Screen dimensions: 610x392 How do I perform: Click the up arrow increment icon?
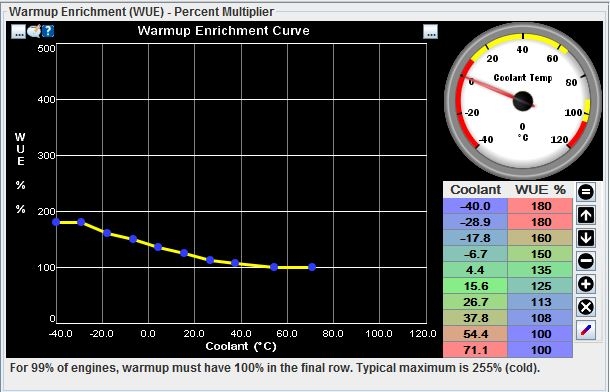pyautogui.click(x=585, y=215)
